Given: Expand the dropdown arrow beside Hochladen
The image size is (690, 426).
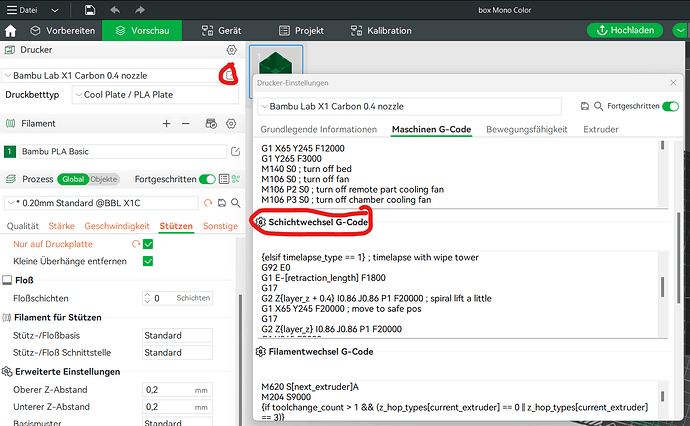Looking at the screenshot, I should coord(680,30).
